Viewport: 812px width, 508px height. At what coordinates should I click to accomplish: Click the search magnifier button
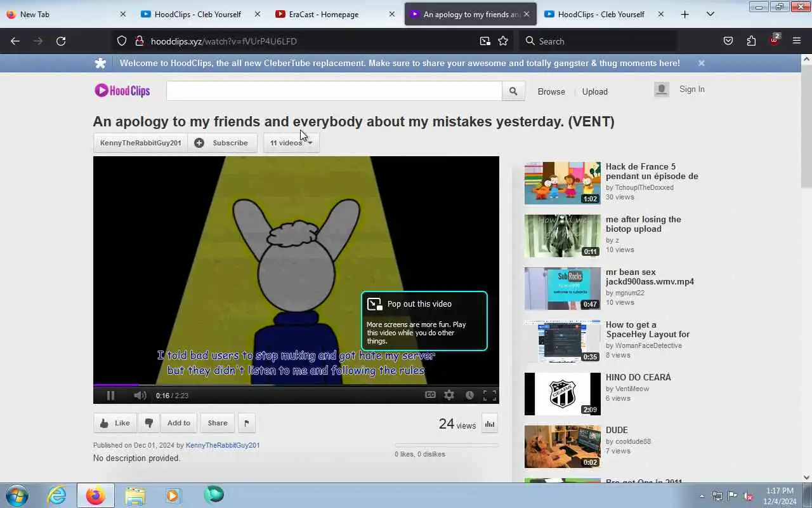513,91
